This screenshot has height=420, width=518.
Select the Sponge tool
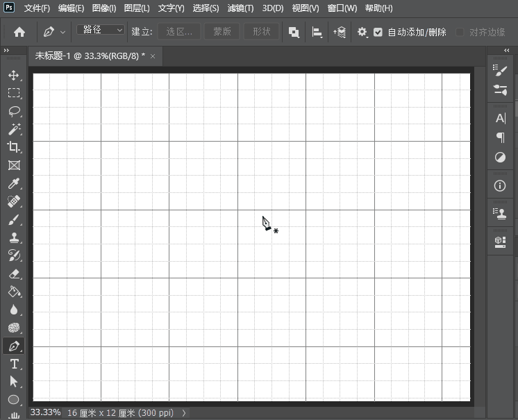14,328
